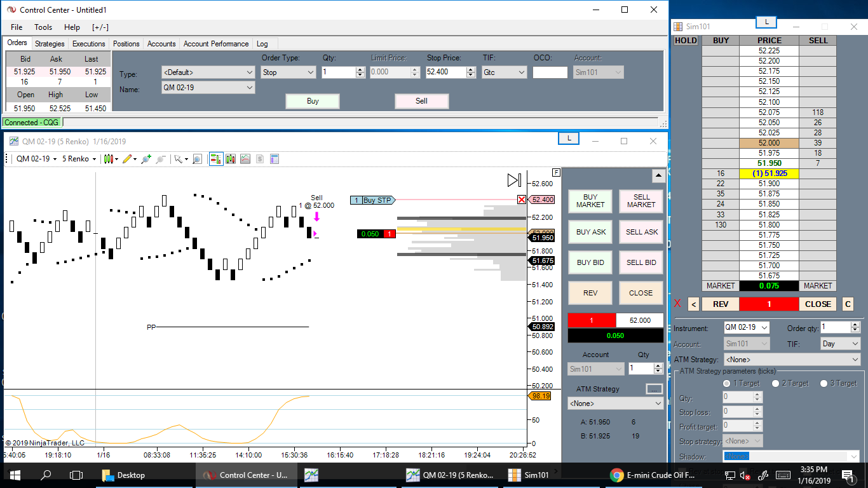This screenshot has height=488, width=868.
Task: Select the 1 Target radio button
Action: pos(727,383)
